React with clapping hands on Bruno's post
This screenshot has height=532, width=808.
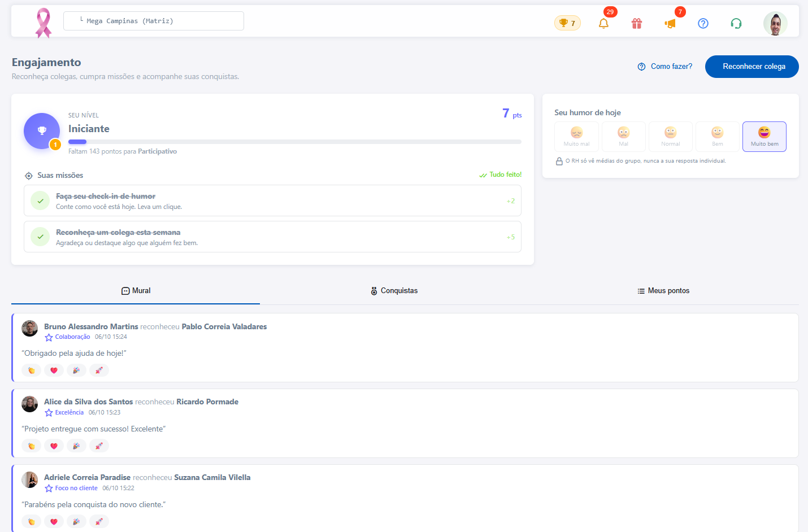(x=32, y=370)
